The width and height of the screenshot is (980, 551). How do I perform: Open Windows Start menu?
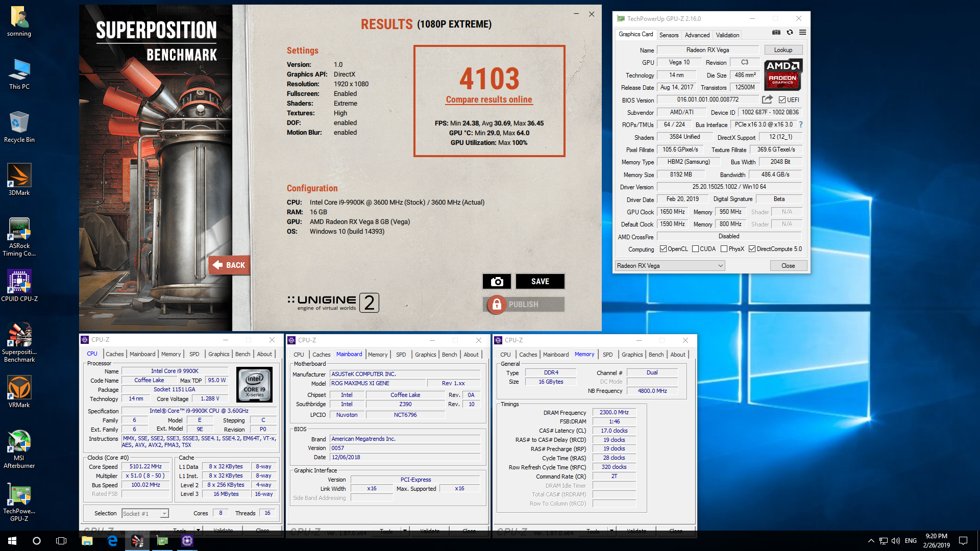coord(12,541)
